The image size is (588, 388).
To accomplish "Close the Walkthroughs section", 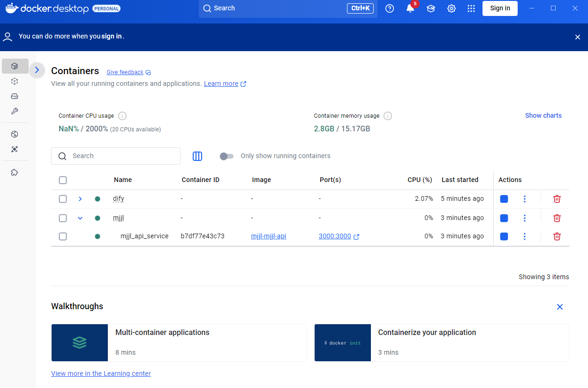I will coord(560,307).
